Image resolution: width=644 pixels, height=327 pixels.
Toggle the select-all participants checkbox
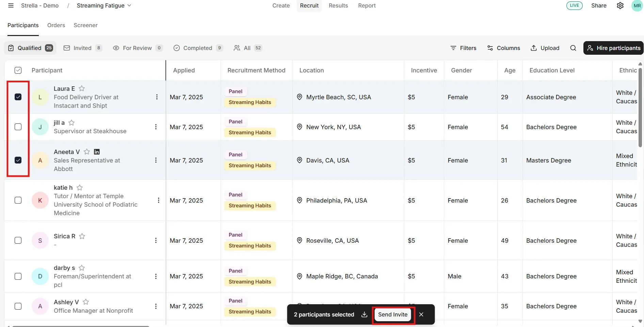[x=18, y=70]
